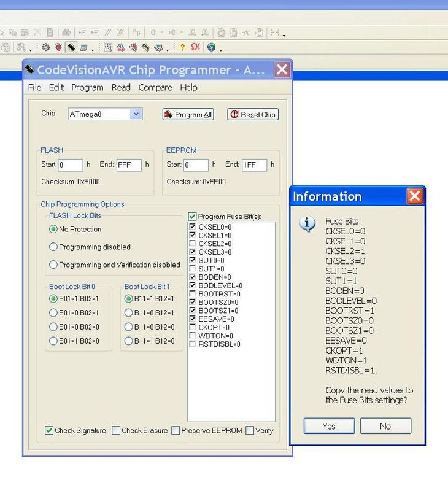Open dropdown arrow next to wizard icon

(x=30, y=50)
